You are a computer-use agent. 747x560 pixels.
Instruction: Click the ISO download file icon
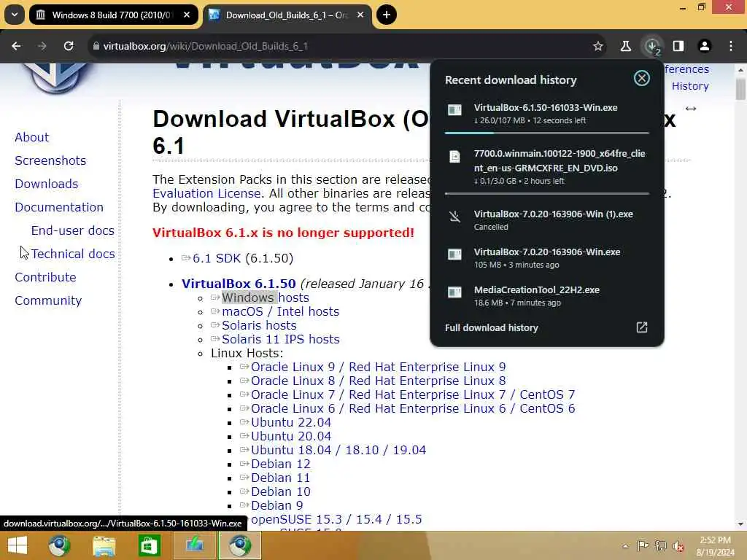pos(454,157)
